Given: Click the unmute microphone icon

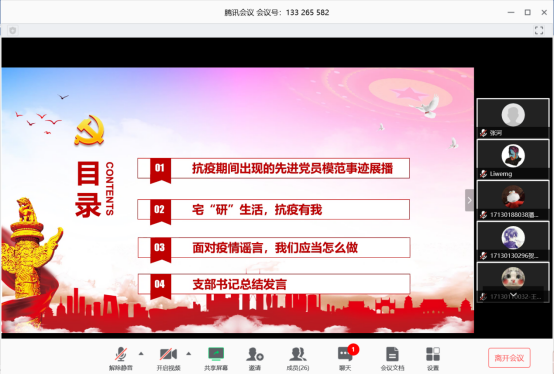Looking at the screenshot, I should point(121,354).
